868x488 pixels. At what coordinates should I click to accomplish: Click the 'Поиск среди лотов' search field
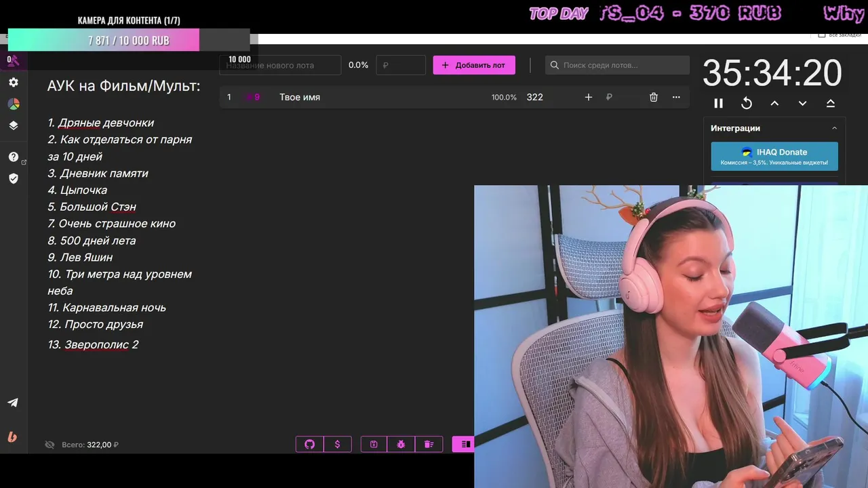click(x=617, y=65)
